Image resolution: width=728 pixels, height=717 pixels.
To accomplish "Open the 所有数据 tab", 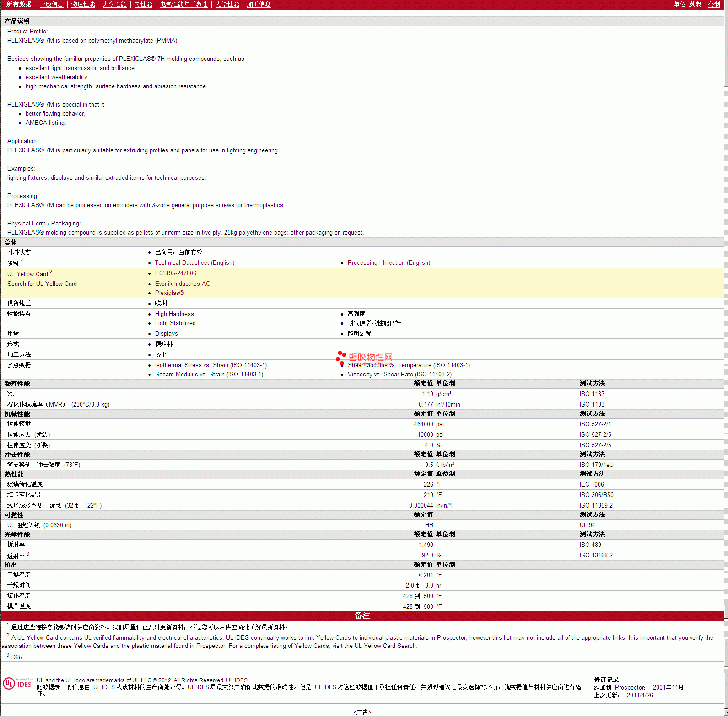I will point(19,4).
